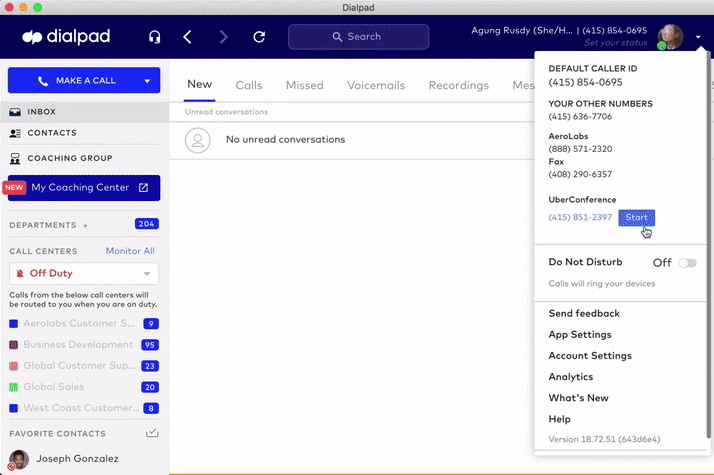
Task: Open What's New
Action: point(578,398)
